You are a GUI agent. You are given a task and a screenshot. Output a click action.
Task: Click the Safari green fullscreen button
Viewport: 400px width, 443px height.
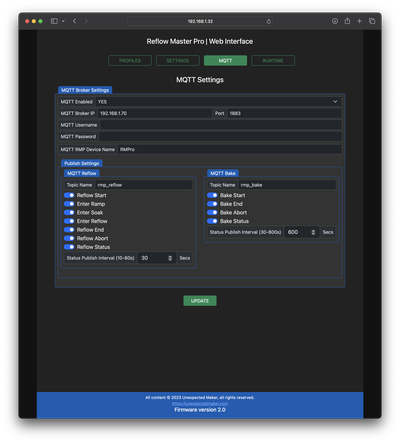click(x=40, y=21)
